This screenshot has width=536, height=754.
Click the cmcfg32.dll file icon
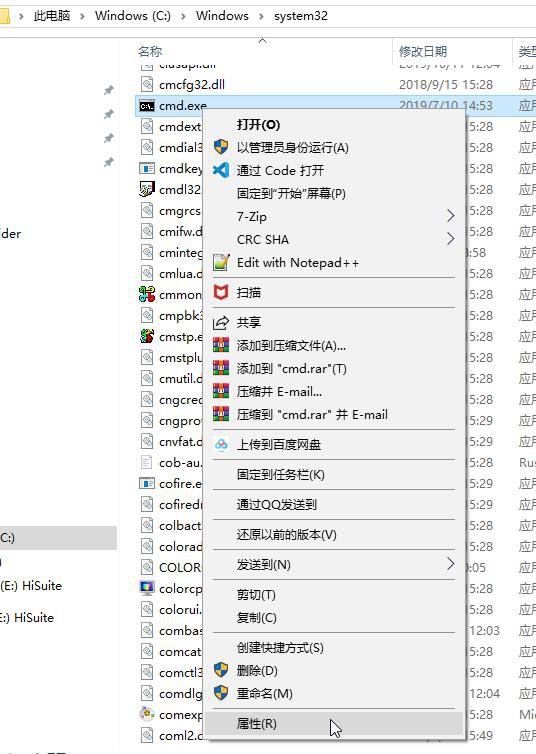click(x=147, y=84)
